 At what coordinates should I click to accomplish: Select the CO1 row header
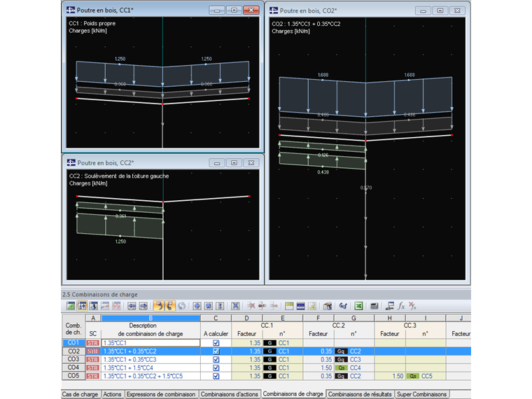click(73, 343)
